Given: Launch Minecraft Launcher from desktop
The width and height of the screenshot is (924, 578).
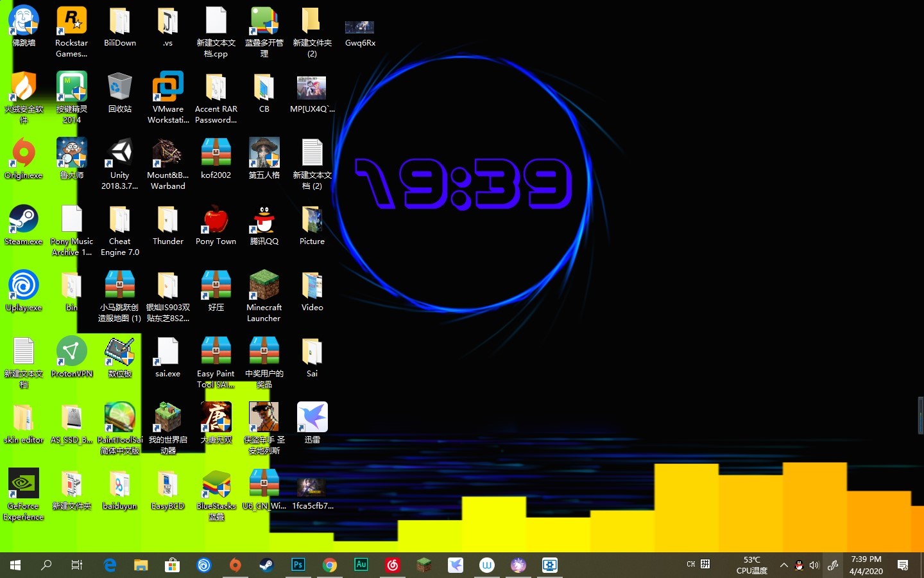Looking at the screenshot, I should (x=264, y=297).
